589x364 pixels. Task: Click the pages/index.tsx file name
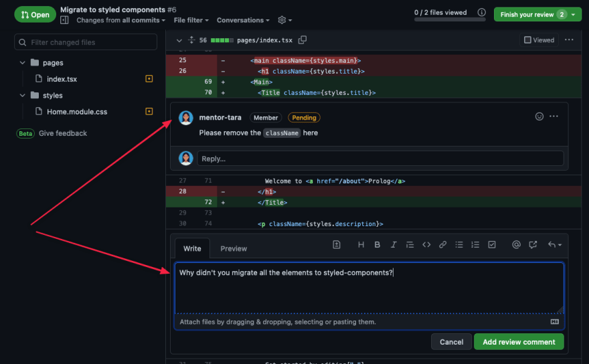[264, 40]
